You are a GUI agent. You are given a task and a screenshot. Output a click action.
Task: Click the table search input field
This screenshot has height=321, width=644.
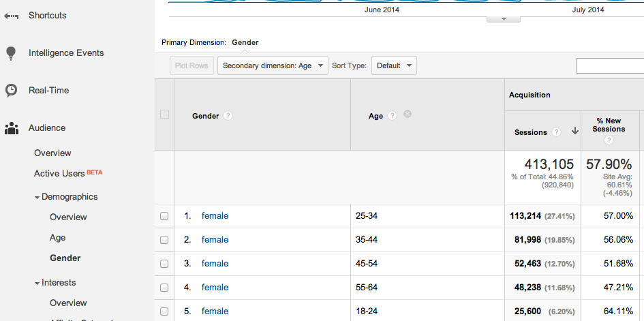[610, 66]
